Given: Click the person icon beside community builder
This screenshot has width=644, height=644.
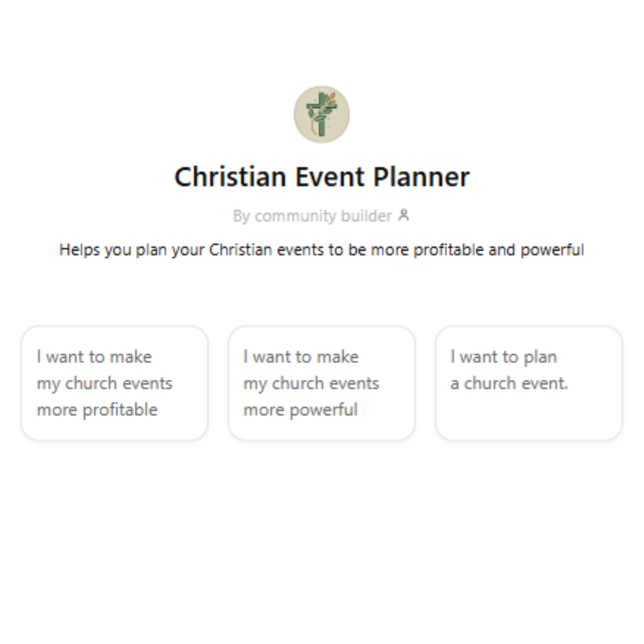Looking at the screenshot, I should coord(405,216).
